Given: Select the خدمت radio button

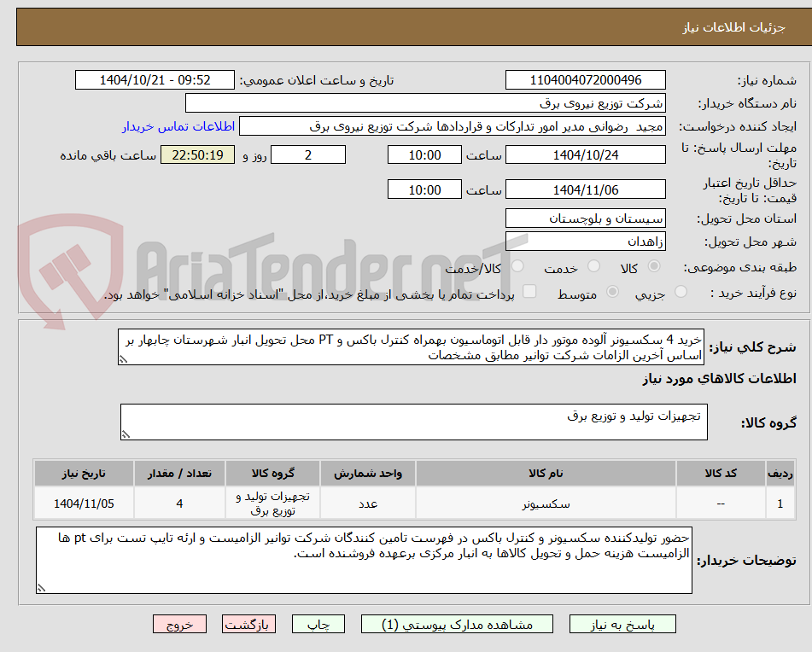Looking at the screenshot, I should [x=593, y=267].
